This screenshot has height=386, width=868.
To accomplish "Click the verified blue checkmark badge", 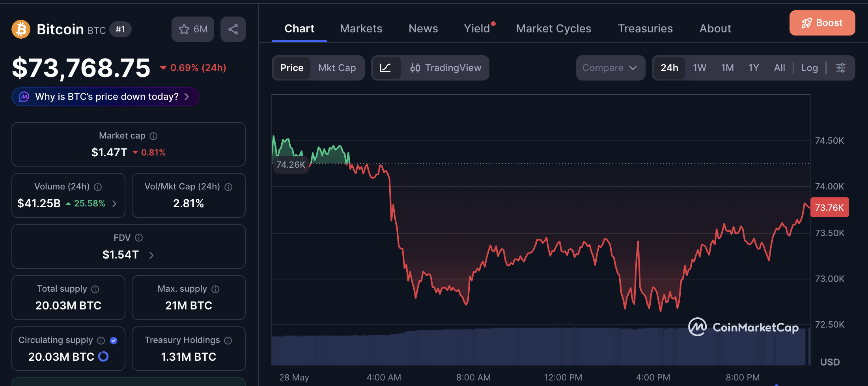I will (114, 341).
